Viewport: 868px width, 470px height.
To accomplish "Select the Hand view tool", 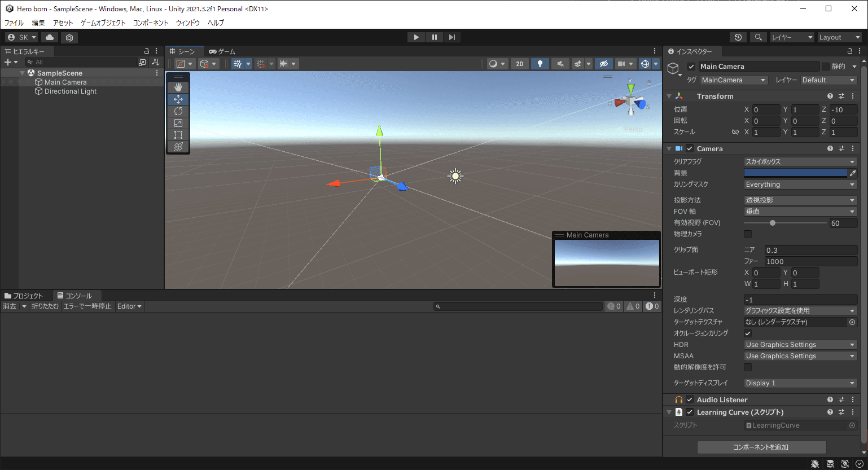I will [x=178, y=87].
